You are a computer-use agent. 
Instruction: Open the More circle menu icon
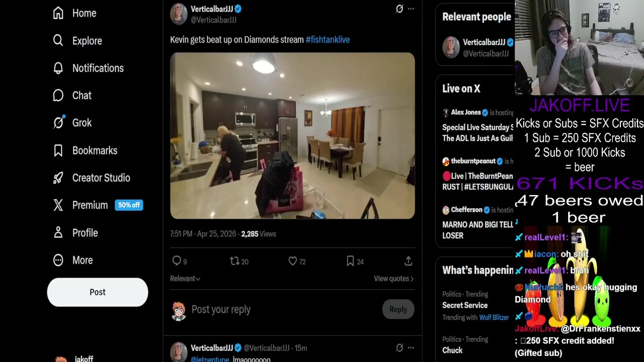58,260
